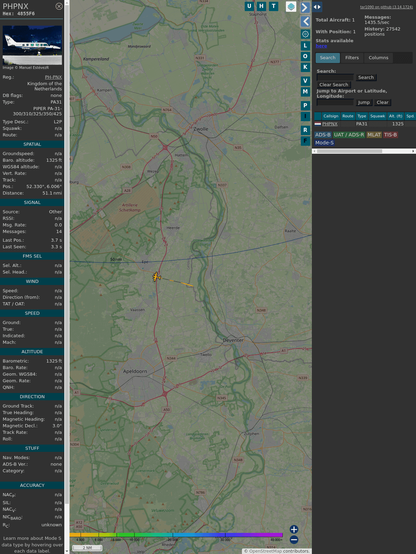This screenshot has width=416, height=554.
Task: Click the Clear Search button
Action: 334,85
